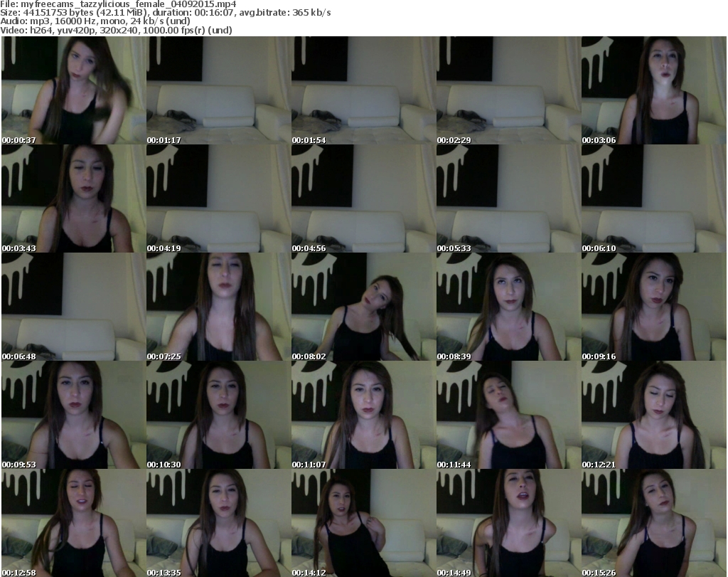Click the Audio mp3 info line
The image size is (728, 577).
coord(95,21)
